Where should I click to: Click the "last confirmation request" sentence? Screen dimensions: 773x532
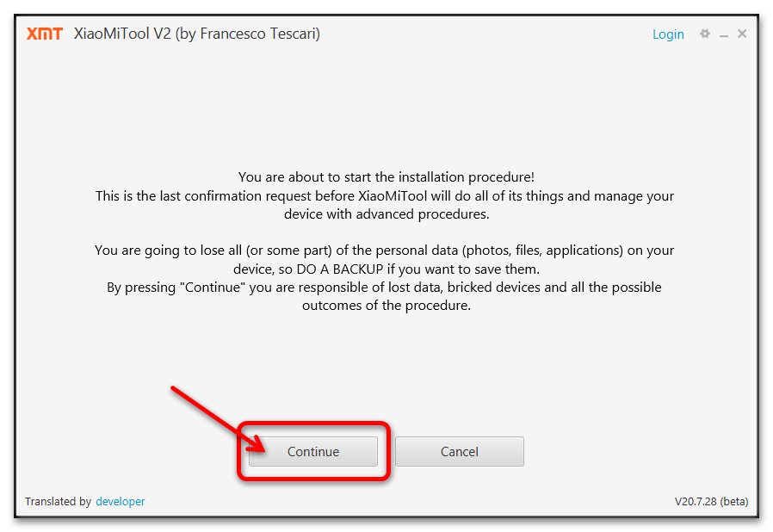coord(385,195)
